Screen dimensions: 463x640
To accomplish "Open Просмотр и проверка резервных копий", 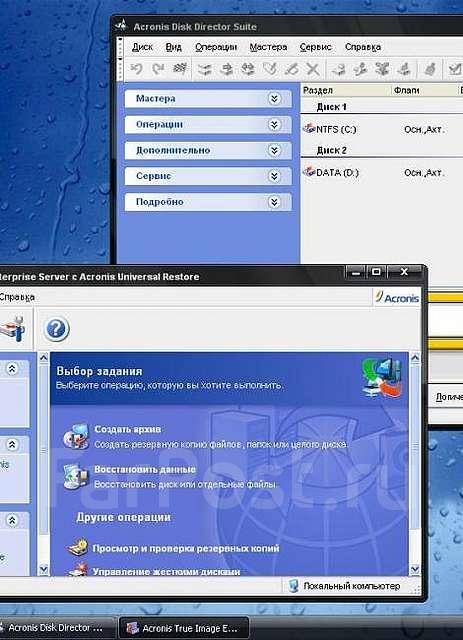I will [x=186, y=548].
